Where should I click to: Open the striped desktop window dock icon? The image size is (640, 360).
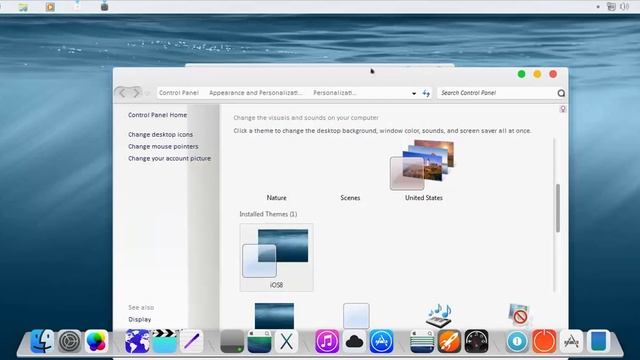coord(422,341)
